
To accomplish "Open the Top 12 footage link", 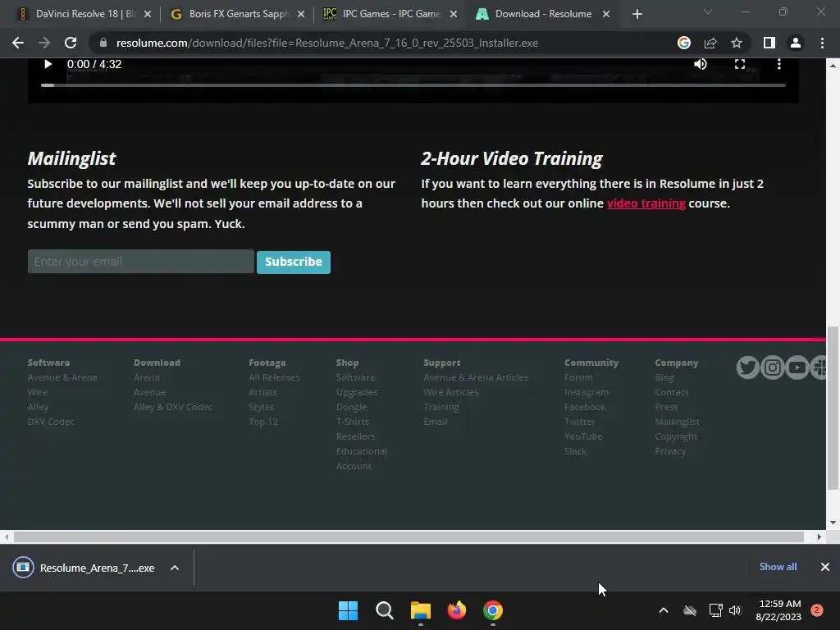I will (263, 422).
